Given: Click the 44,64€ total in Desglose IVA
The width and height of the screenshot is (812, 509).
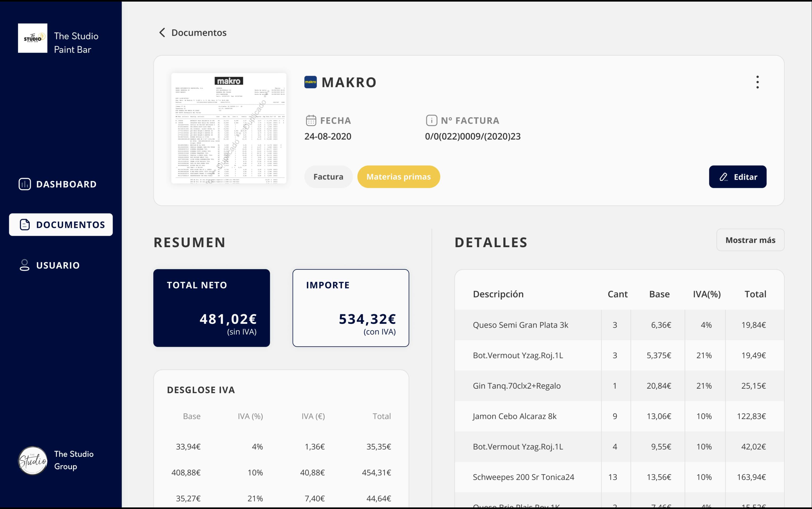Looking at the screenshot, I should 379,498.
